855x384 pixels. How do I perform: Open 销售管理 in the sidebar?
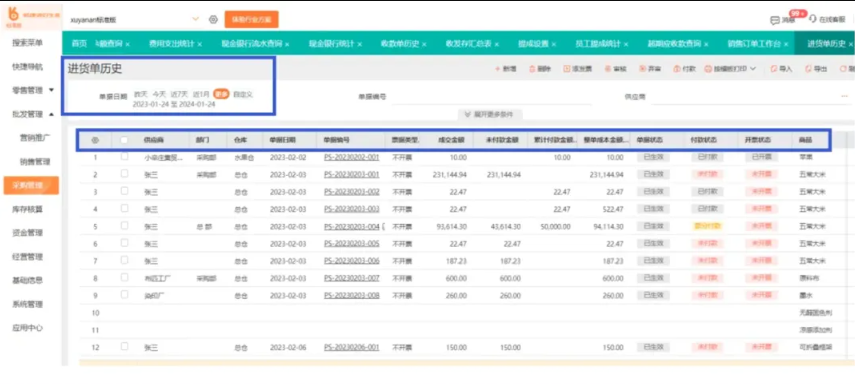point(35,161)
